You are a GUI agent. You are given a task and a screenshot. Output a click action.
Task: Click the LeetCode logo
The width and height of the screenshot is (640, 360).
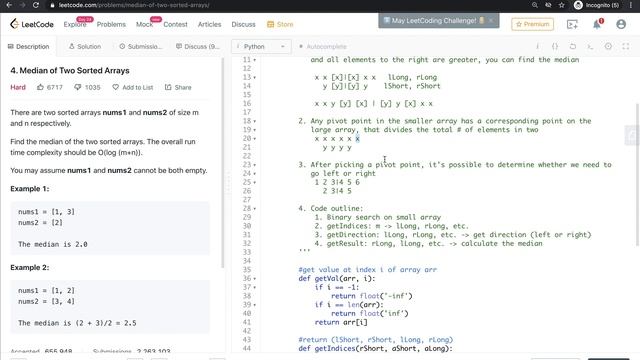(x=32, y=24)
